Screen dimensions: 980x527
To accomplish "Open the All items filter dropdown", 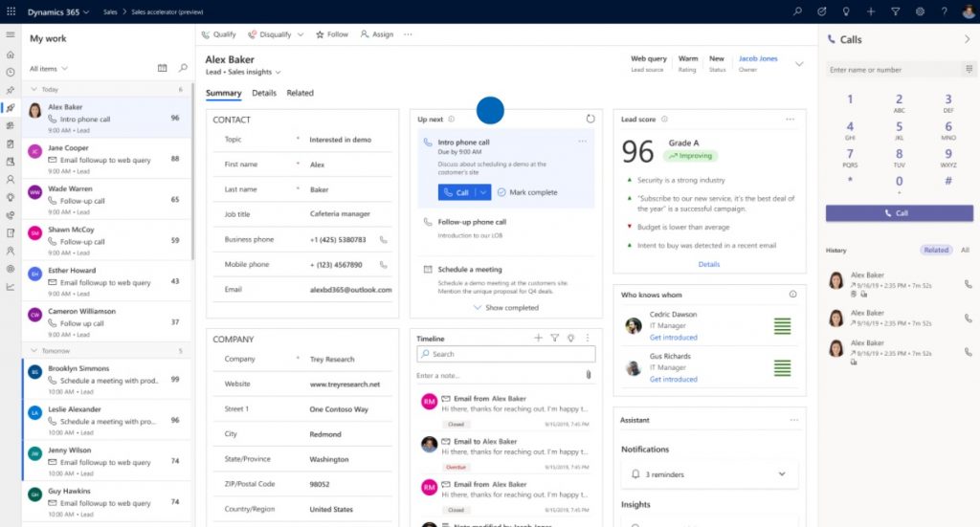I will point(48,69).
